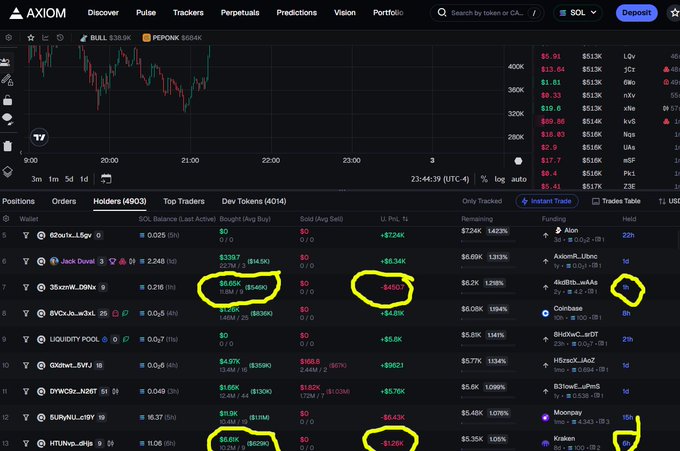Toggle hide drawings eye tool

click(x=7, y=119)
